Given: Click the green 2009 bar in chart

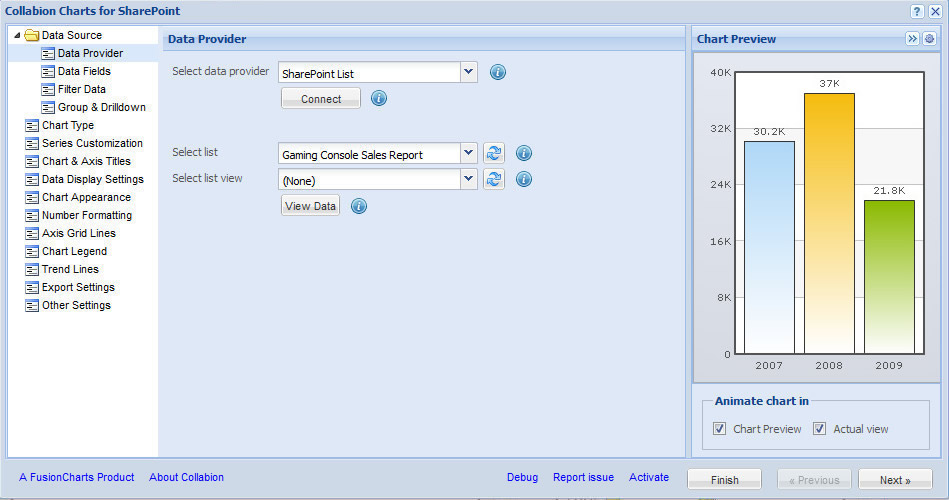Looking at the screenshot, I should (x=889, y=277).
